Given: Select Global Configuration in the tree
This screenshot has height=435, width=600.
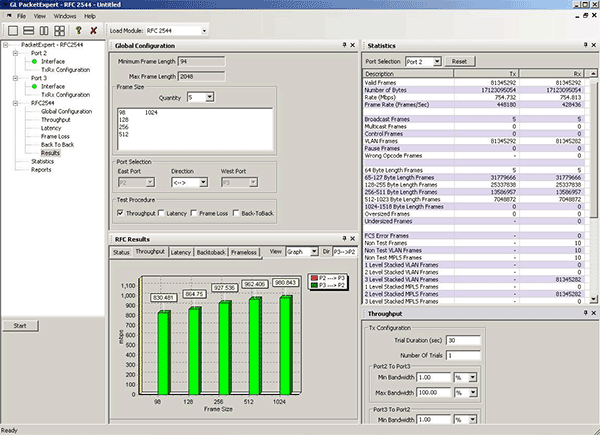Looking at the screenshot, I should (x=67, y=111).
